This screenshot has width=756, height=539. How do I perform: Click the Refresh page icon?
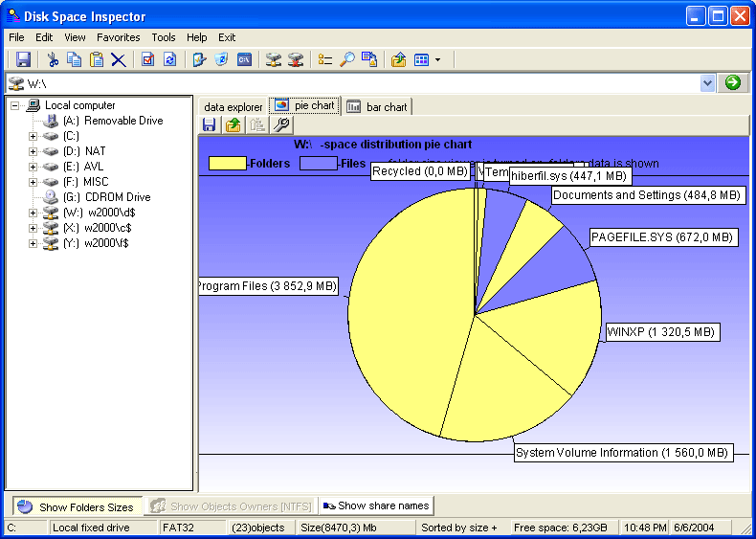[169, 59]
